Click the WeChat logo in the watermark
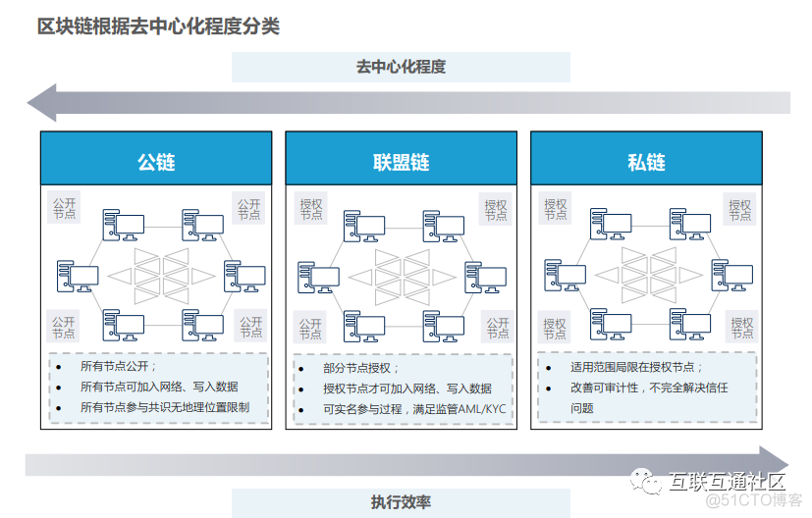812x518 pixels. click(x=646, y=481)
